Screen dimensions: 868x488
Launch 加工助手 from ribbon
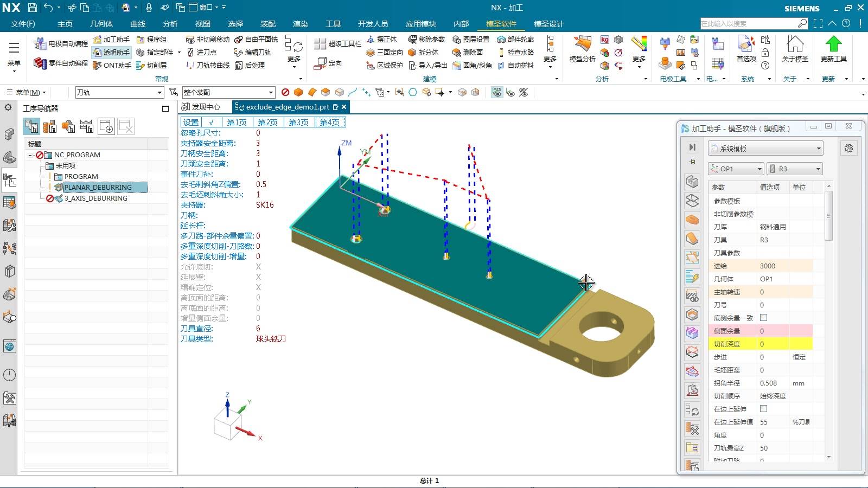click(x=111, y=40)
